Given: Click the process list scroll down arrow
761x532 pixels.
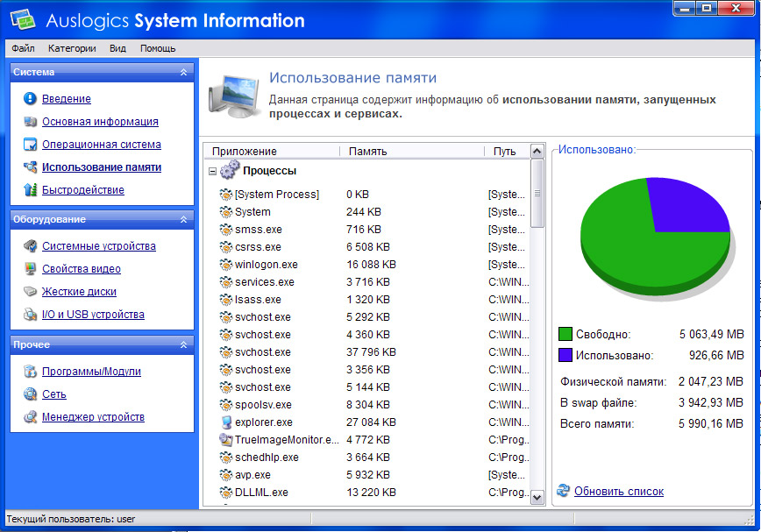Looking at the screenshot, I should click(537, 498).
